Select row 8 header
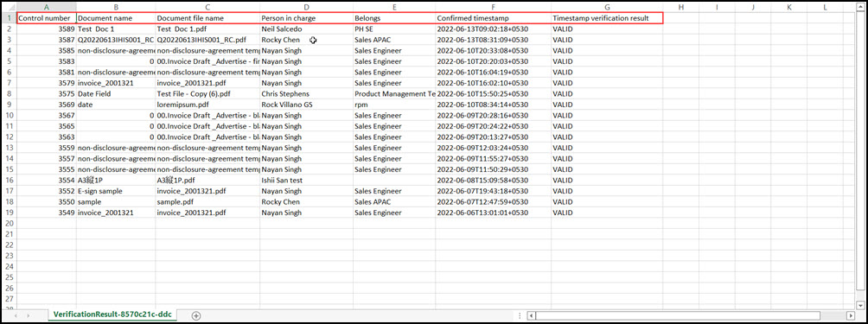This screenshot has width=868, height=324. (x=9, y=94)
